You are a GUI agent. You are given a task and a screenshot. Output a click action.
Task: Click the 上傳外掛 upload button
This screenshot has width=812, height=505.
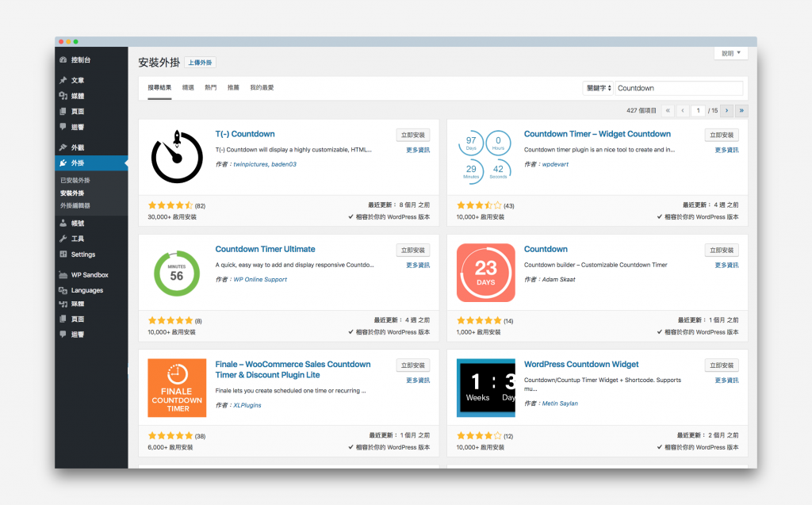(200, 63)
